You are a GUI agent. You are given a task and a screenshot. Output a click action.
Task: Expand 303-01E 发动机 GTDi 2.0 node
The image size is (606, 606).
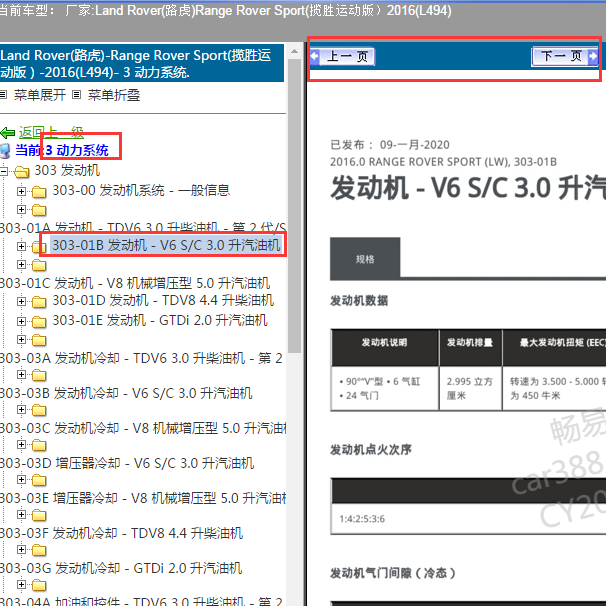(21, 321)
